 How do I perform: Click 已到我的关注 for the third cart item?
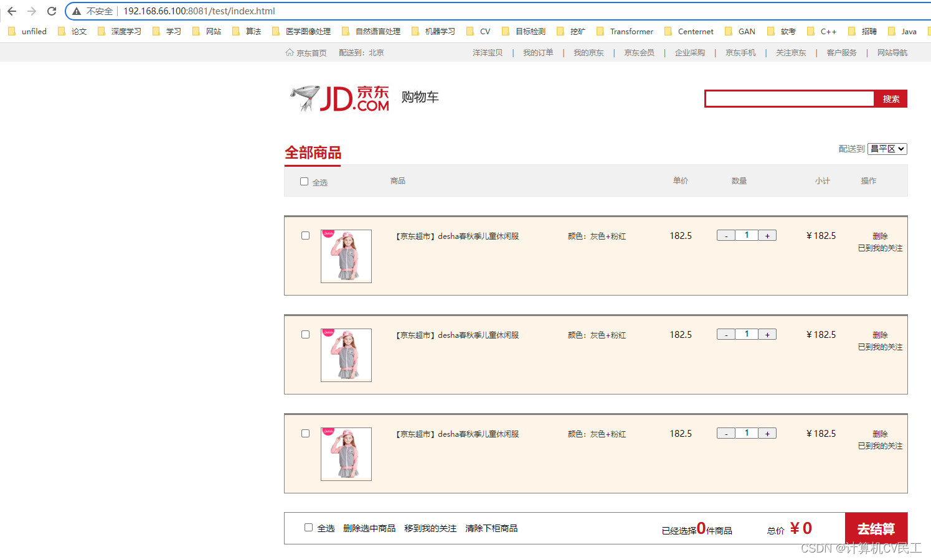coord(880,446)
